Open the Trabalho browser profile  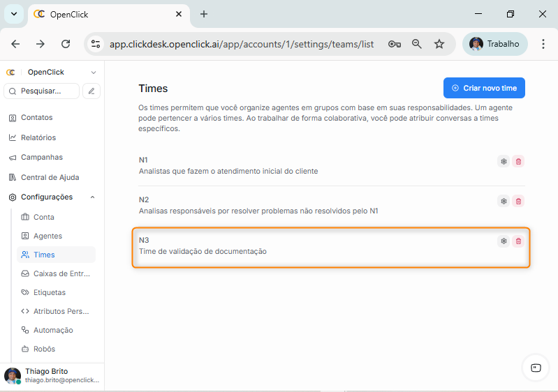(x=495, y=44)
